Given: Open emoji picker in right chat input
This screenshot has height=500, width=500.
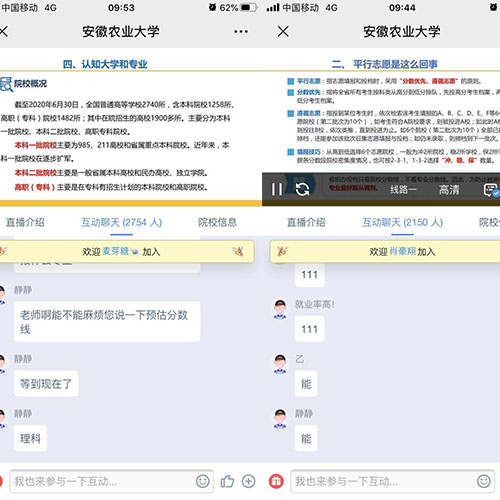Looking at the screenshot, I should click(x=484, y=481).
